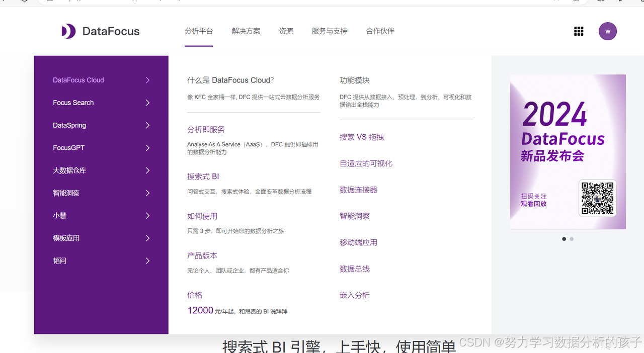
Task: Open the 价格 link
Action: tap(195, 295)
